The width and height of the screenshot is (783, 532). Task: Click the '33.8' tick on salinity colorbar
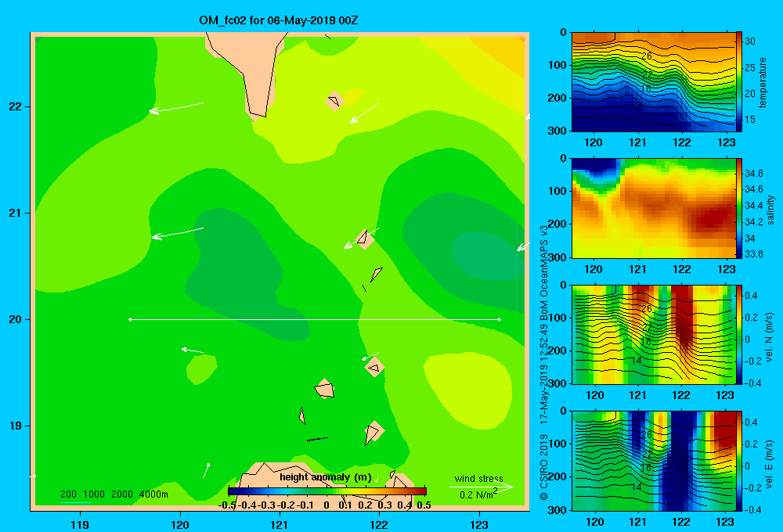(753, 254)
